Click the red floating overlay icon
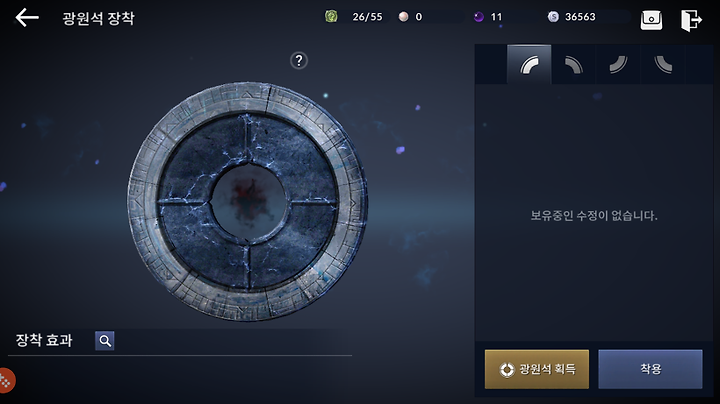This screenshot has height=404, width=720. 6,380
